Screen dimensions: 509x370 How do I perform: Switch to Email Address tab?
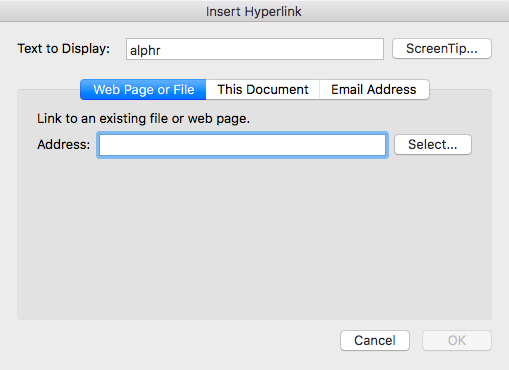coord(374,90)
